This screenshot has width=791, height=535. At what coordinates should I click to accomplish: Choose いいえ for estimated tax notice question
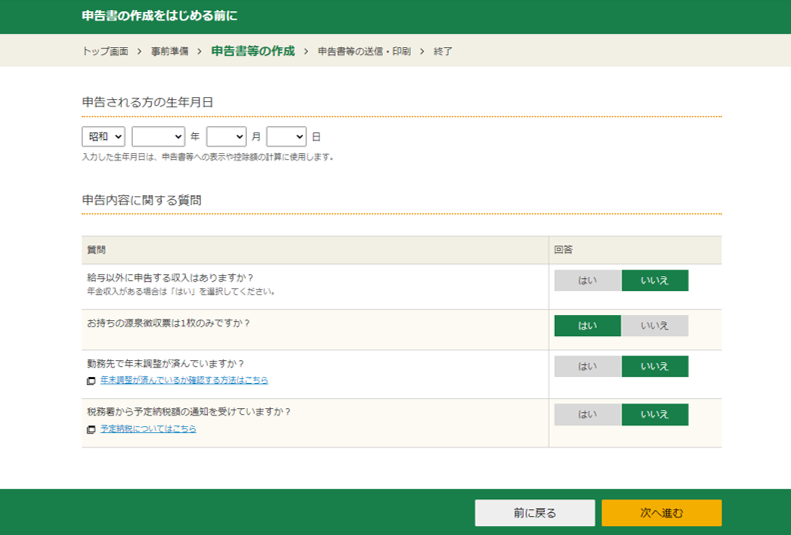pos(655,415)
